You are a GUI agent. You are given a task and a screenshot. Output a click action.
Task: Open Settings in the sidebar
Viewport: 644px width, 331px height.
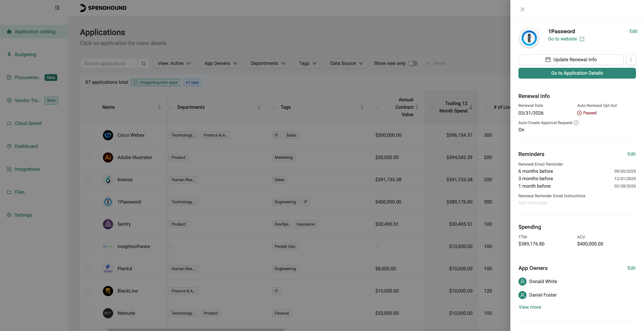34,215
